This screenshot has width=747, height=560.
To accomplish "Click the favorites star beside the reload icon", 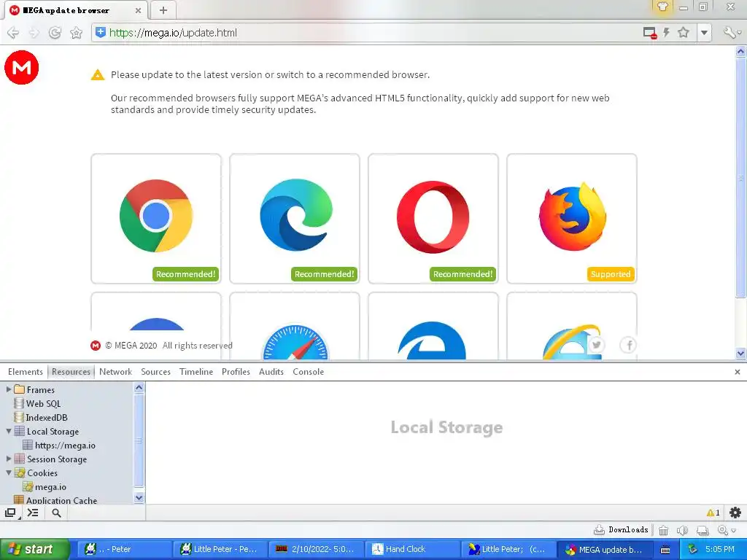I will 76,33.
